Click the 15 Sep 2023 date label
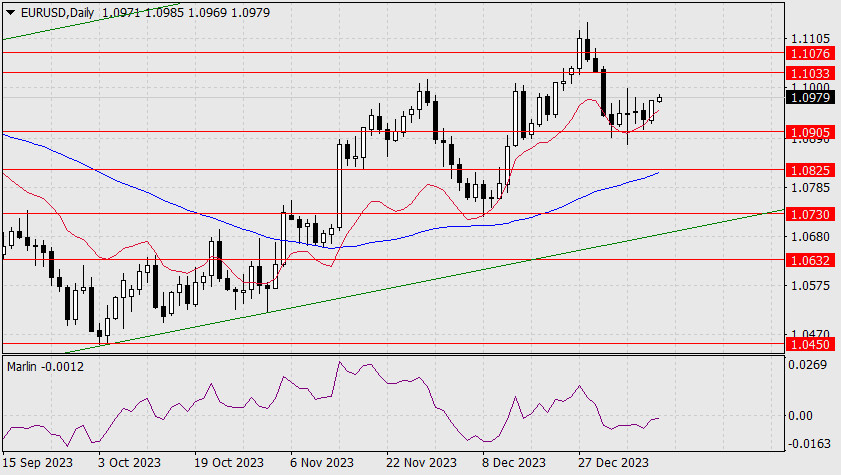This screenshot has height=475, width=841. [38, 462]
